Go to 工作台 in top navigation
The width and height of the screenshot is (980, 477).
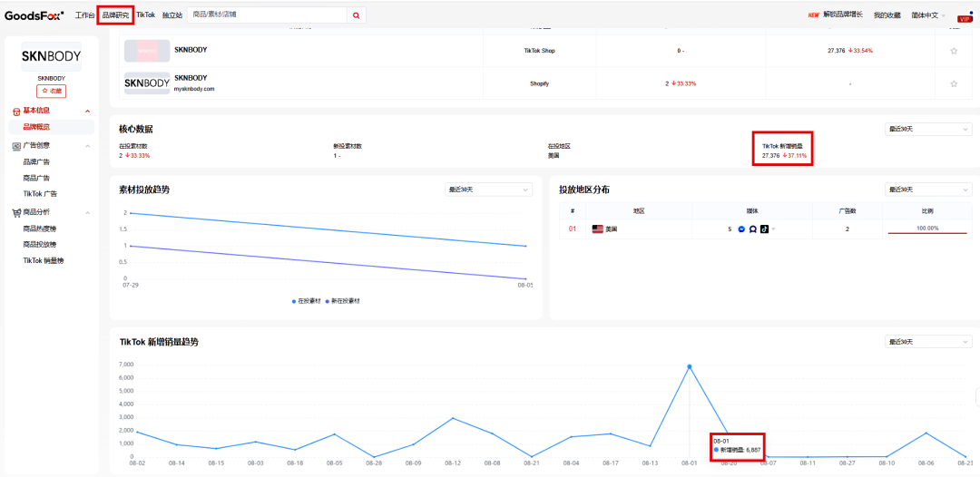85,15
